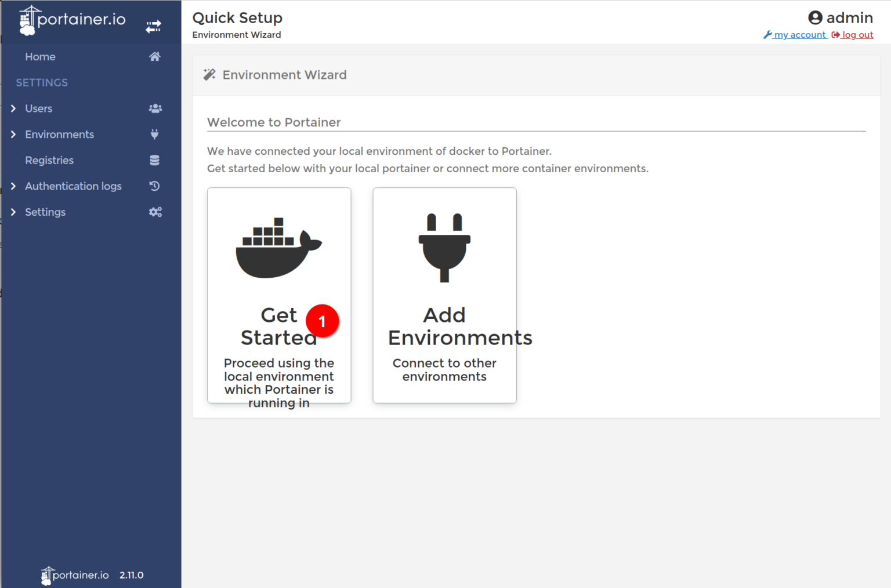
Task: Click the SETTINGS section label
Action: coord(42,82)
